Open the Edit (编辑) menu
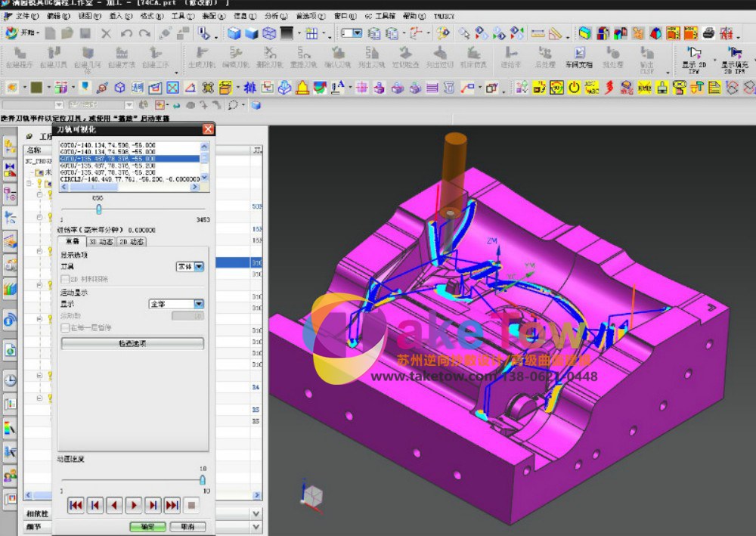The image size is (756, 536). coord(58,16)
